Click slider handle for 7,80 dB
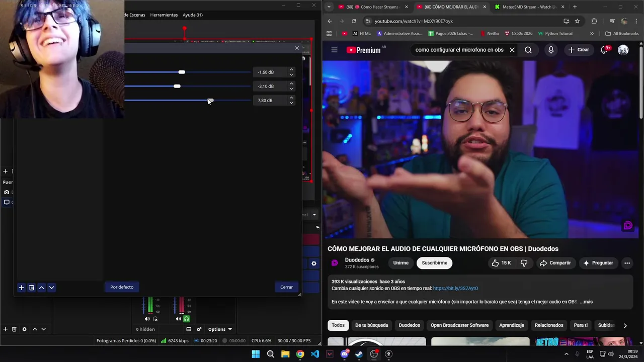The width and height of the screenshot is (644, 362). tap(210, 100)
